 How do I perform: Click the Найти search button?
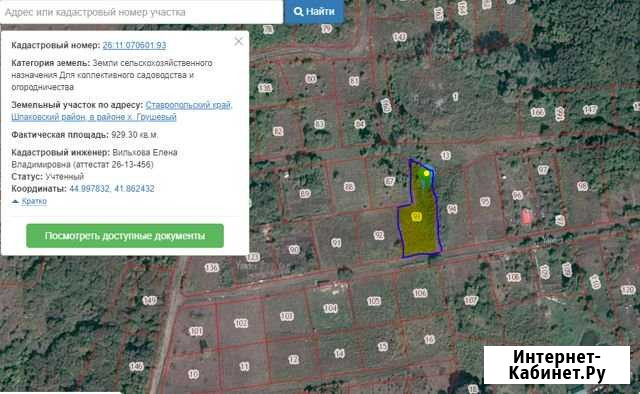tap(314, 11)
